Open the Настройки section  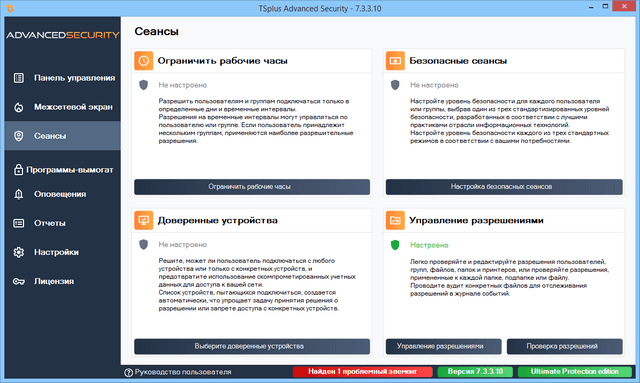(62, 252)
